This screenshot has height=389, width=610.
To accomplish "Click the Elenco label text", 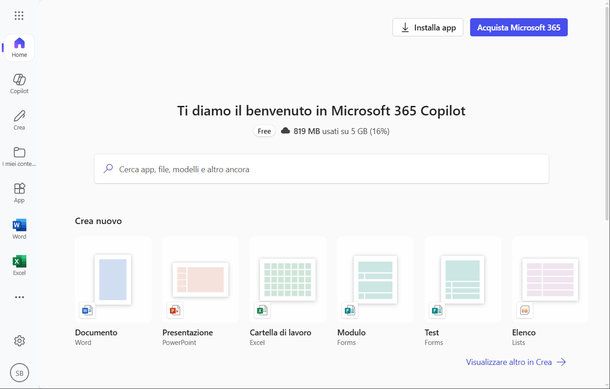I will click(524, 333).
